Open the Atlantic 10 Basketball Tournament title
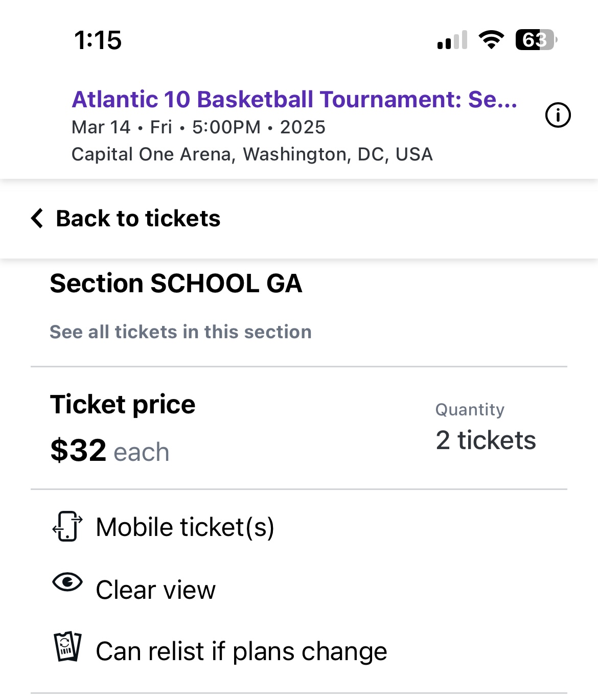The width and height of the screenshot is (598, 700). point(294,100)
